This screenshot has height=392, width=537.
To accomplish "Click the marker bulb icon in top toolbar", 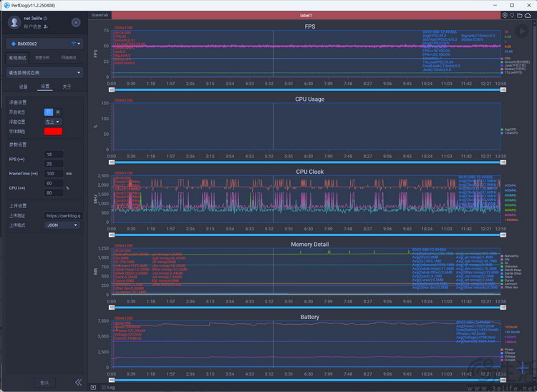I will pos(512,15).
